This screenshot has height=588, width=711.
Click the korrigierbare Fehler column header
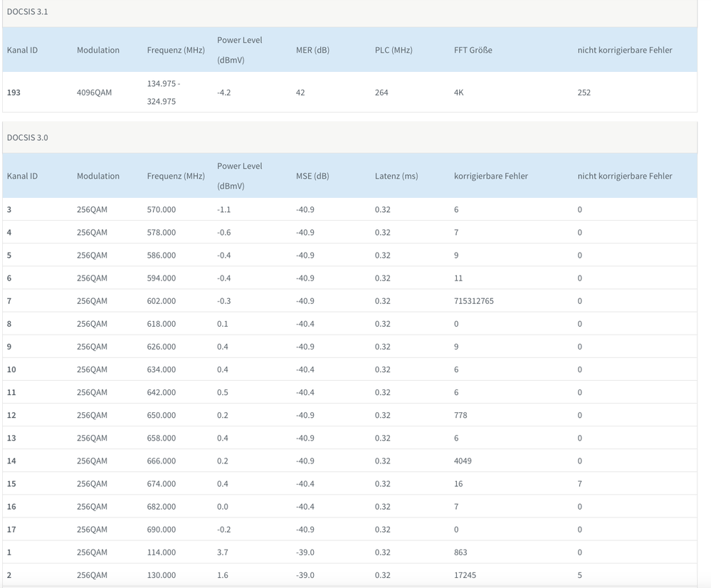pyautogui.click(x=491, y=176)
